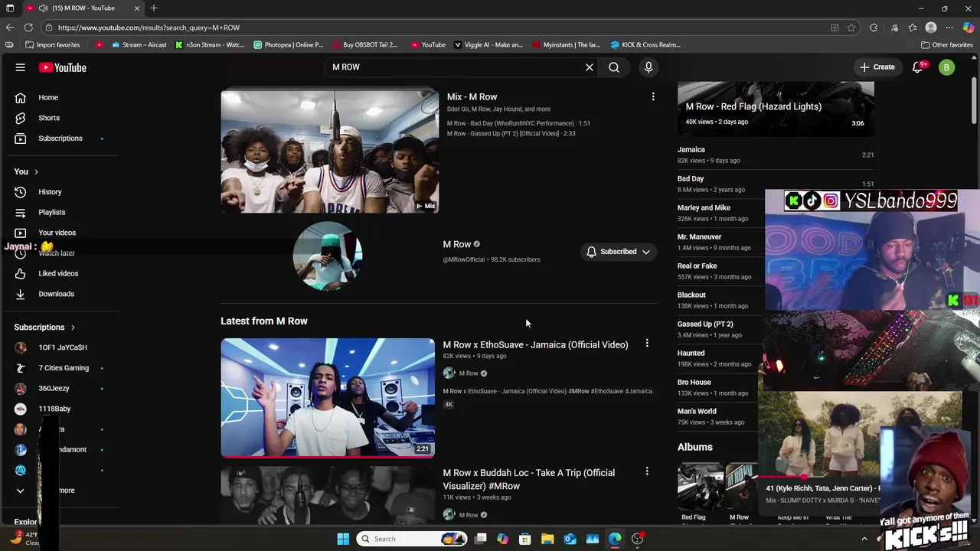
Task: Open the Photopea bookmark
Action: tap(289, 44)
